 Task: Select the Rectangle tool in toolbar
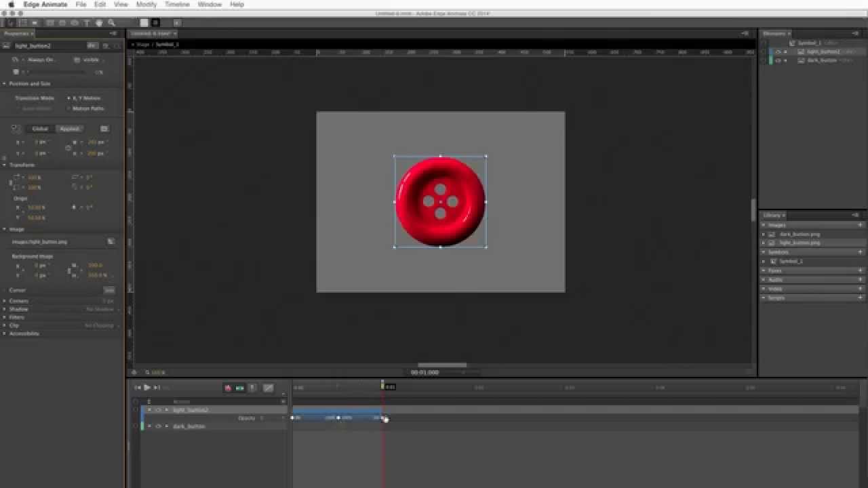click(50, 23)
